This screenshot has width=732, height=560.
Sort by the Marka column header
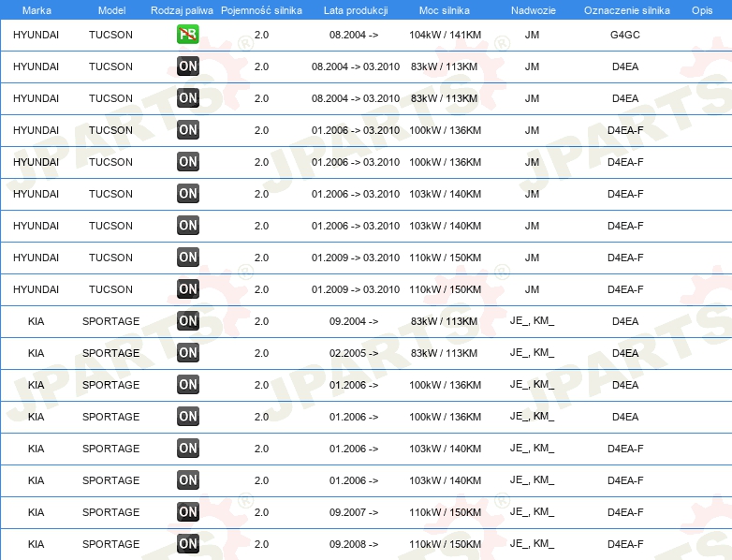tap(37, 10)
